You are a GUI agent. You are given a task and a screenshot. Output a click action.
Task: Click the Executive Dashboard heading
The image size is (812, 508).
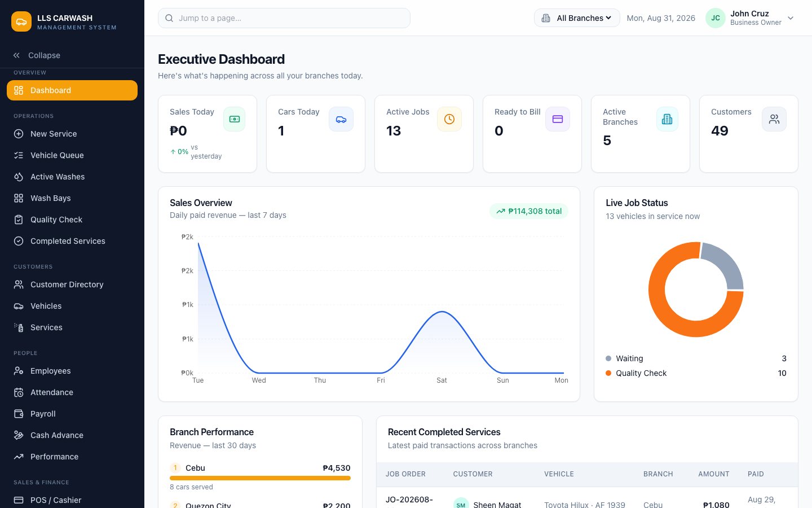coord(221,59)
